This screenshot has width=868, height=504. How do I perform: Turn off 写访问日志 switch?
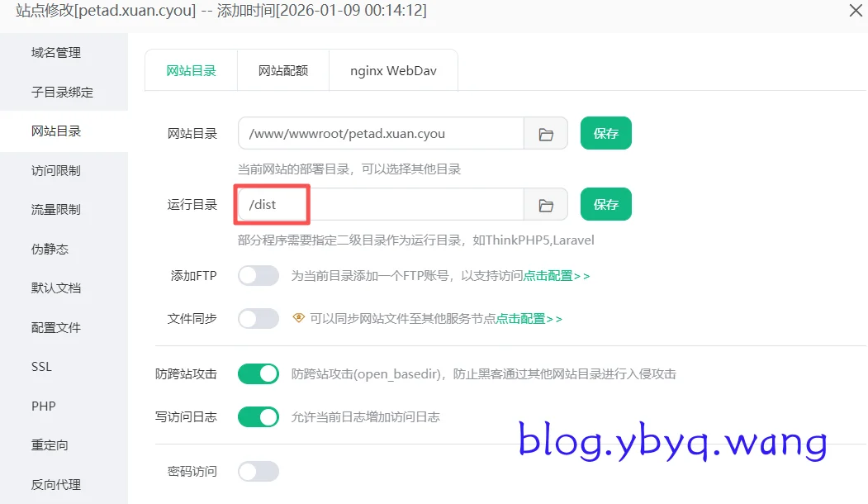259,417
